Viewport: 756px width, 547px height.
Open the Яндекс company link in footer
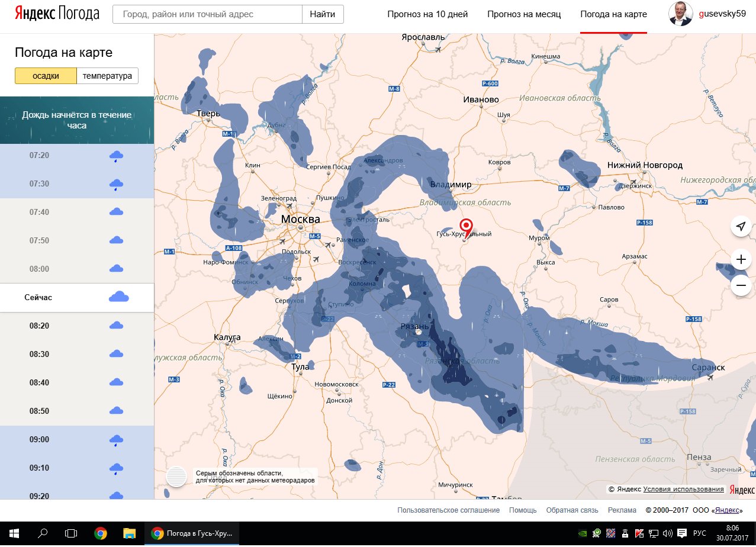tap(727, 510)
